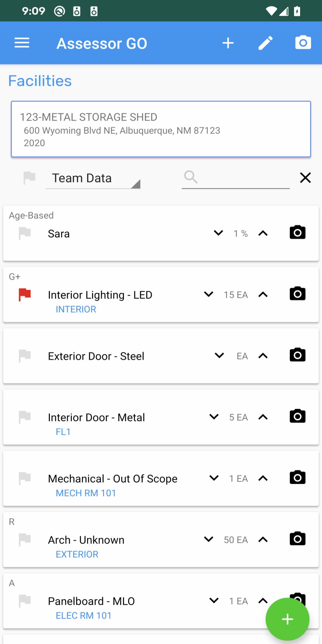Take photo for Arch - Unknown
Screen dimensions: 322x644
[x=298, y=538]
